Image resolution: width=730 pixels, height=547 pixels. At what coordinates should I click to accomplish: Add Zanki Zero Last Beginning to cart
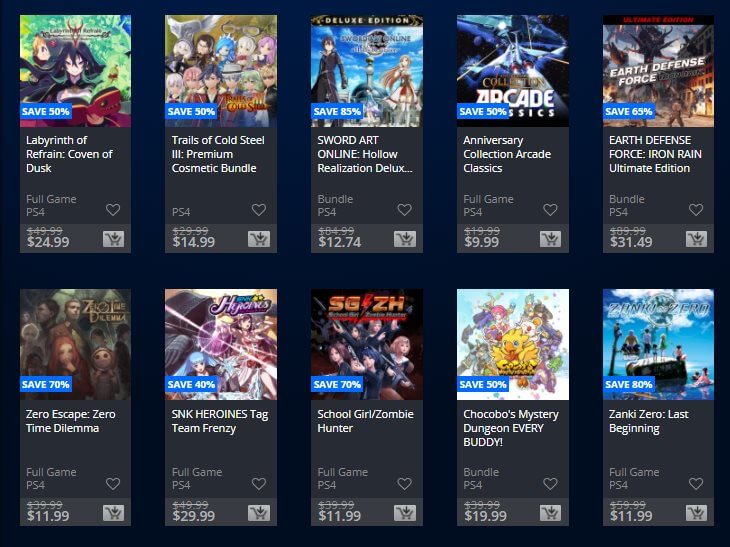pyautogui.click(x=696, y=513)
